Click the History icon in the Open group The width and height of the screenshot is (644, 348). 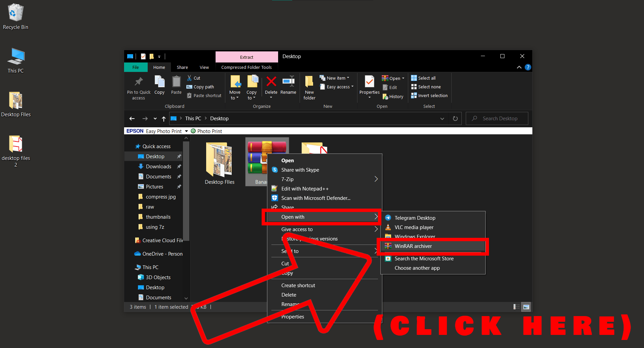393,96
